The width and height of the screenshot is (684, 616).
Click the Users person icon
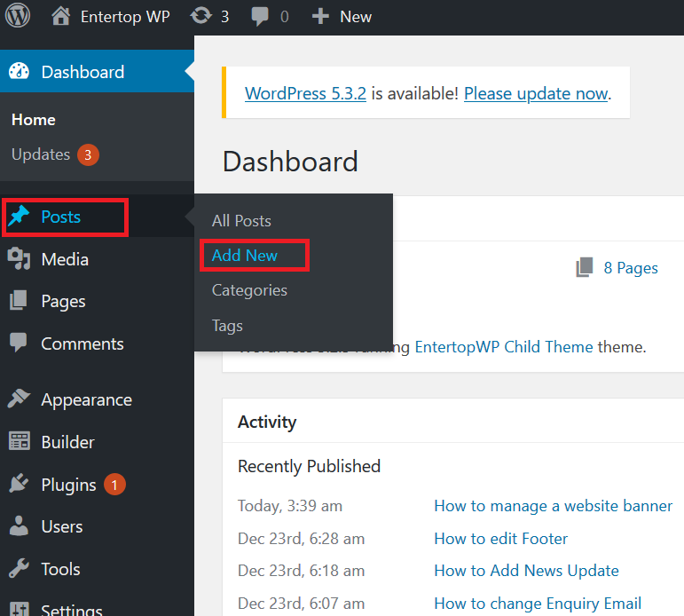(x=19, y=525)
